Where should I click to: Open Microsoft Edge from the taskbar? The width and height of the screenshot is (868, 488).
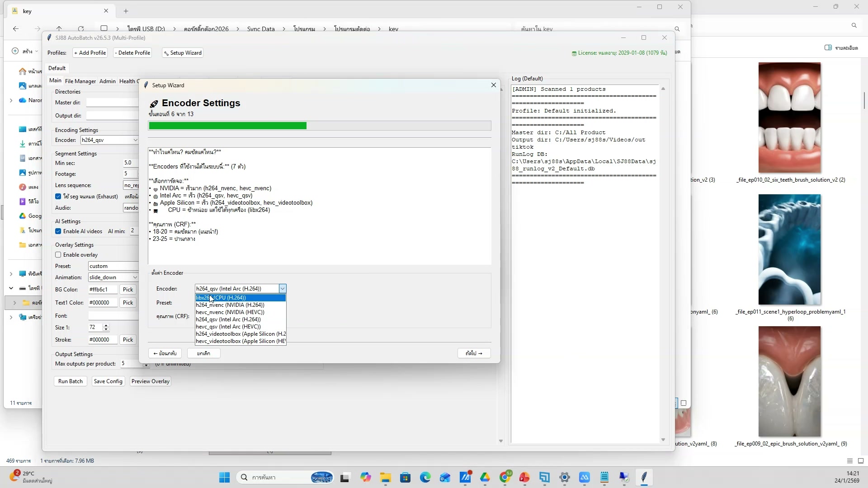pos(425,477)
